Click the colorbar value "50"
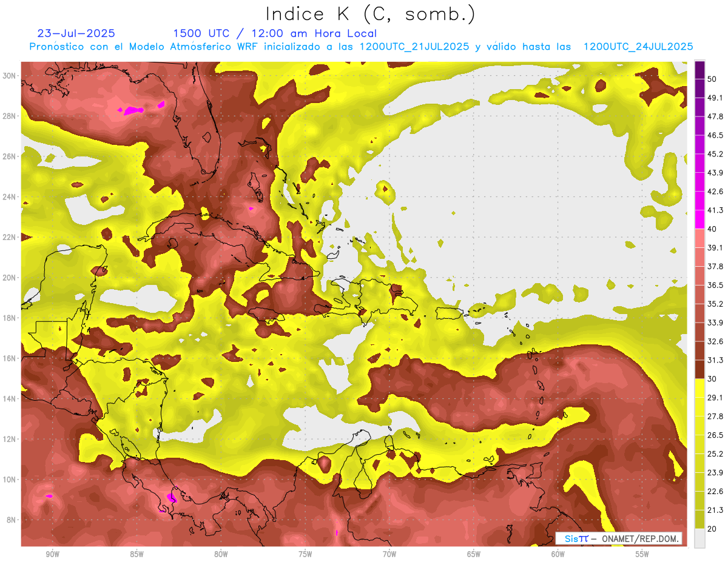The height and width of the screenshot is (562, 728). pyautogui.click(x=713, y=79)
